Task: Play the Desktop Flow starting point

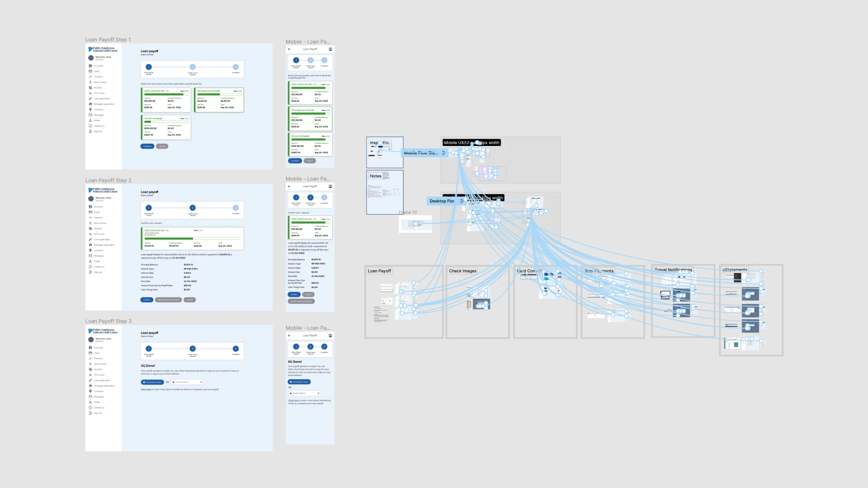Action: click(x=462, y=201)
